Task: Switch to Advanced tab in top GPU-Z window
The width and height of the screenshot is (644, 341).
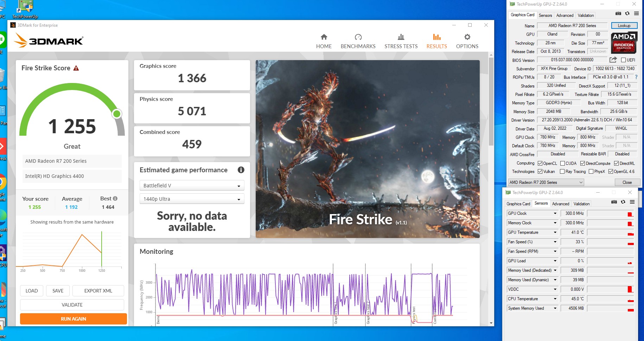Action: tap(565, 15)
